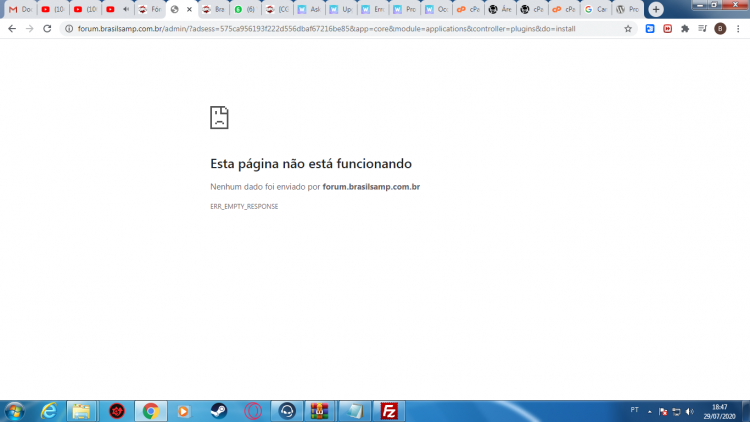The height and width of the screenshot is (422, 750).
Task: Open the Windows Start menu
Action: pos(15,411)
